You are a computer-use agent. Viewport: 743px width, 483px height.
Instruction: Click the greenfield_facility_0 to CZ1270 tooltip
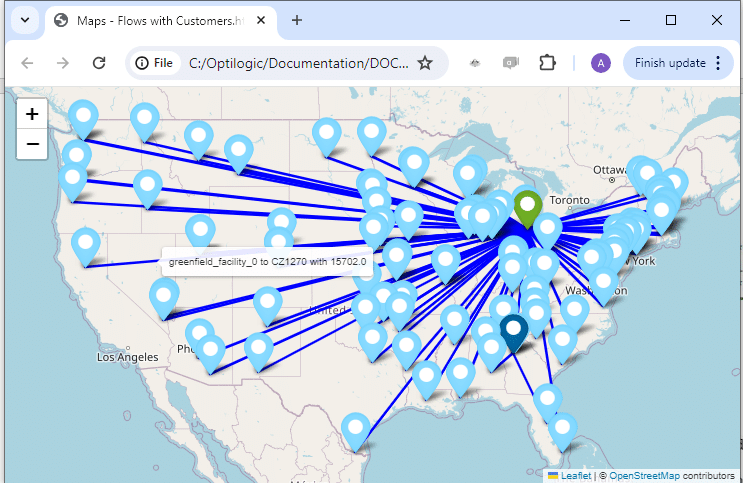pyautogui.click(x=267, y=262)
